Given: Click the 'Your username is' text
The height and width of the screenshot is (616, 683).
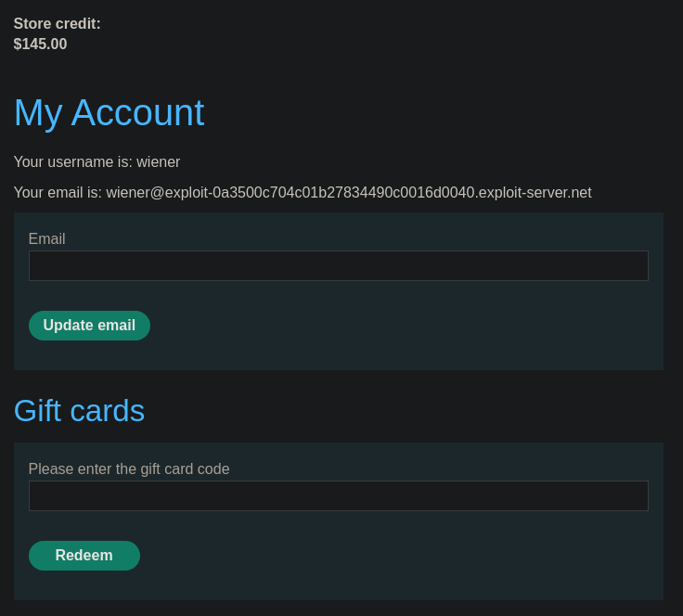Looking at the screenshot, I should pyautogui.click(x=72, y=162).
